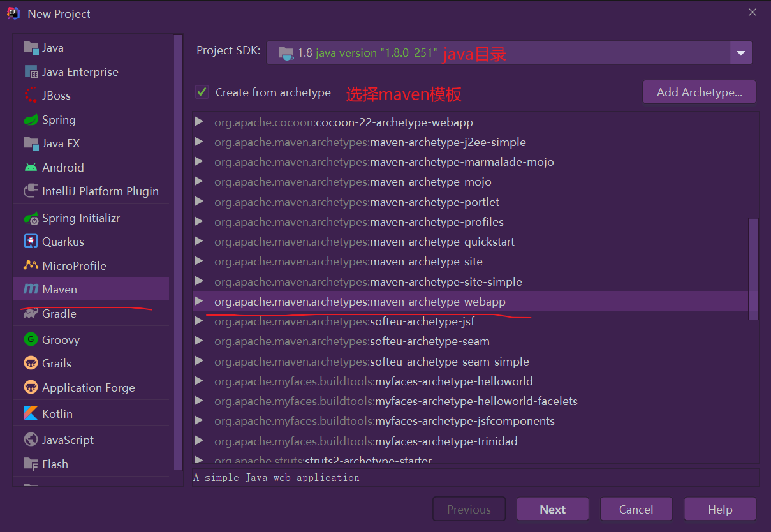Click the Application Forge icon
Viewport: 771px width, 532px height.
tap(31, 387)
